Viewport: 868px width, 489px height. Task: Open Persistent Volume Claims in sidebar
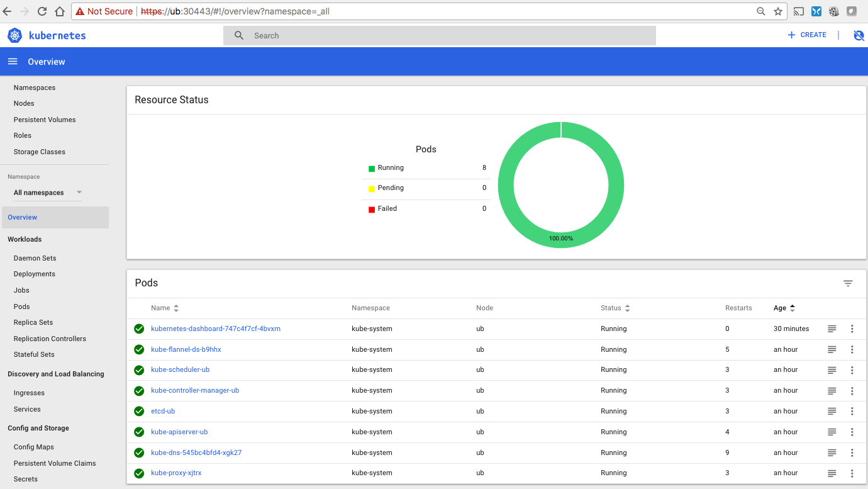click(x=55, y=463)
